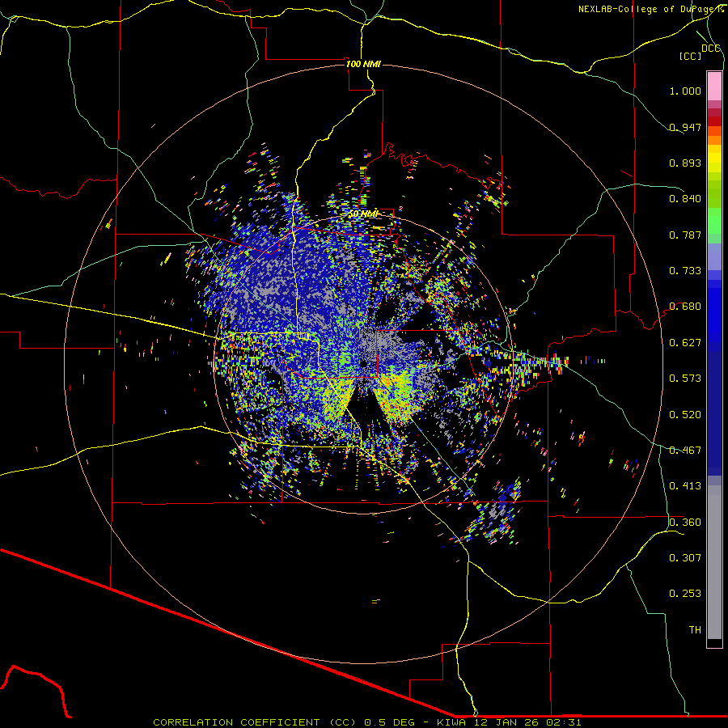
Task: Select the 0.307 scale value
Action: click(685, 558)
